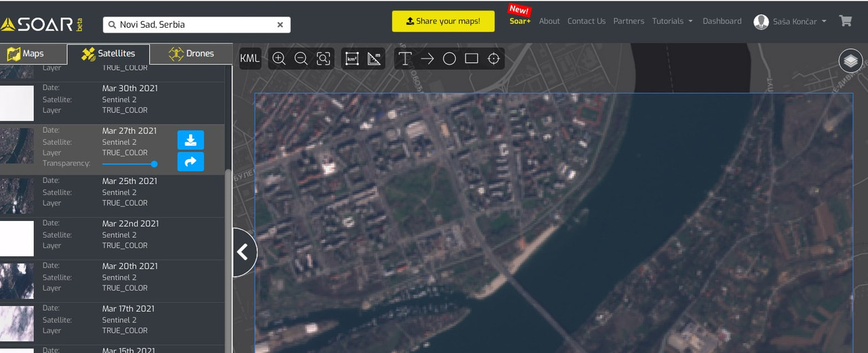
Task: Select the km² area measurement tool
Action: click(x=352, y=58)
